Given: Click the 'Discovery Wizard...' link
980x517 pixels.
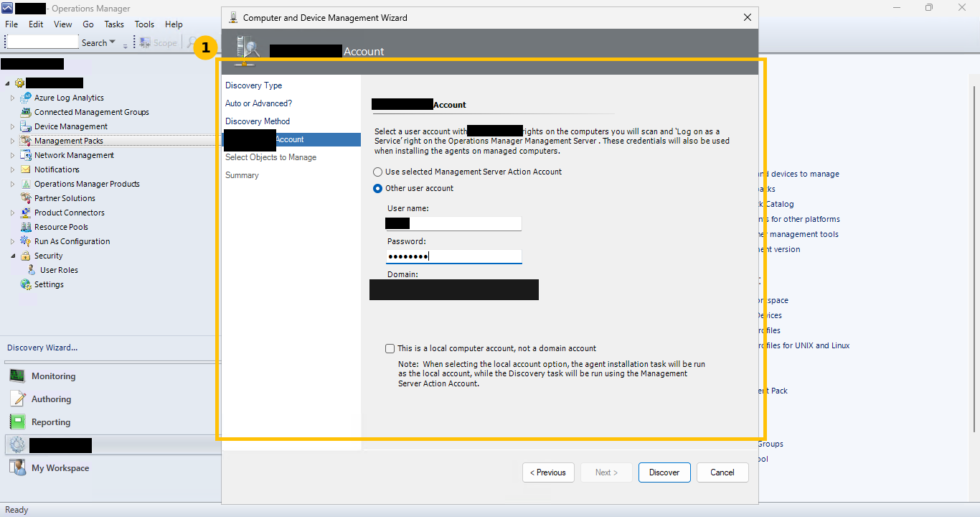Looking at the screenshot, I should point(42,348).
